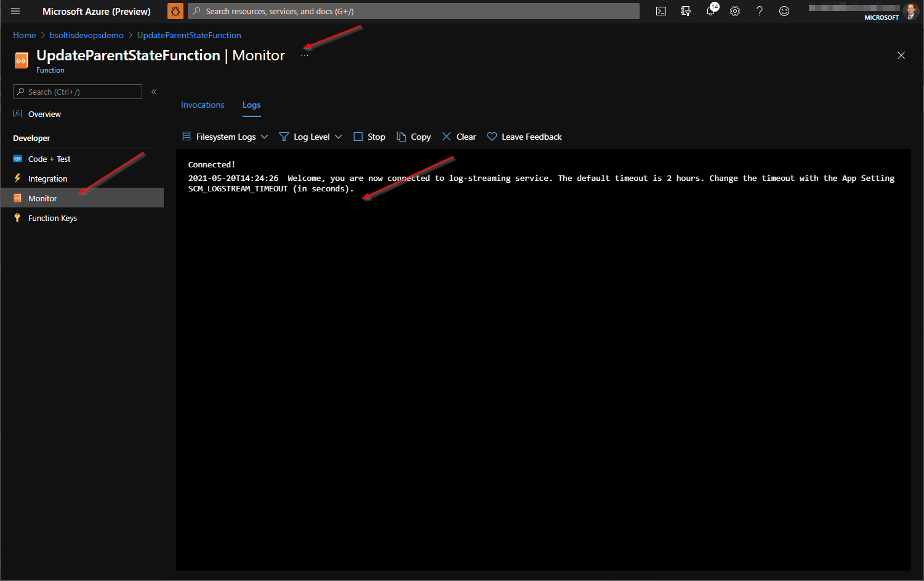Stop the log stream
Screen dimensions: 924x581
(x=369, y=137)
